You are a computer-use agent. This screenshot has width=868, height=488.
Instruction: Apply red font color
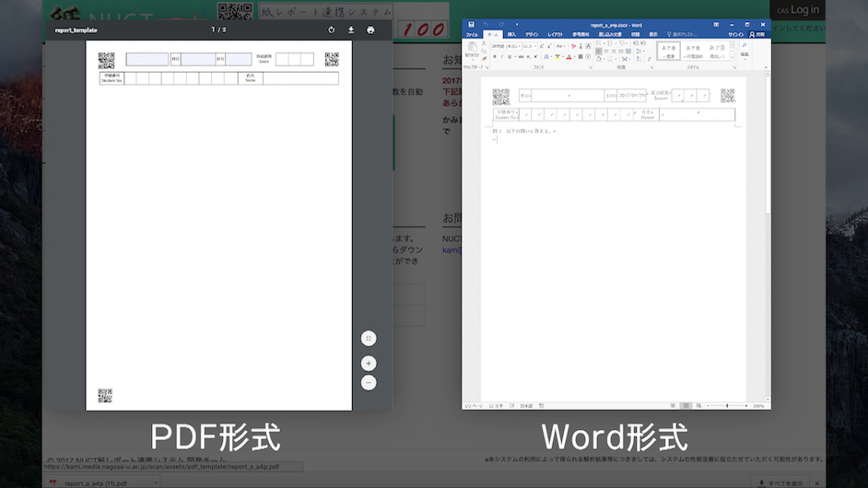point(569,56)
